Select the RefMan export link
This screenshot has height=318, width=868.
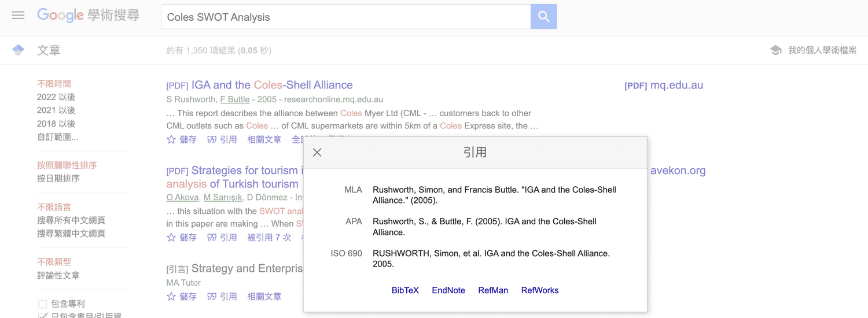tap(493, 290)
